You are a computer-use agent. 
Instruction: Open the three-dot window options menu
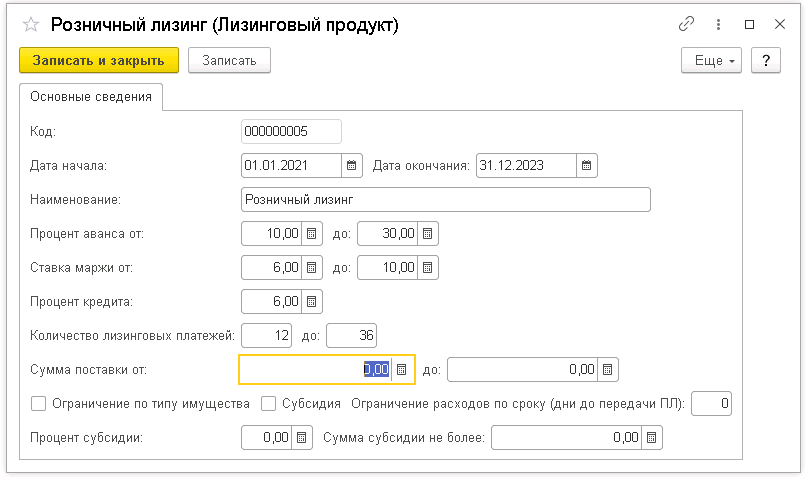coord(717,25)
